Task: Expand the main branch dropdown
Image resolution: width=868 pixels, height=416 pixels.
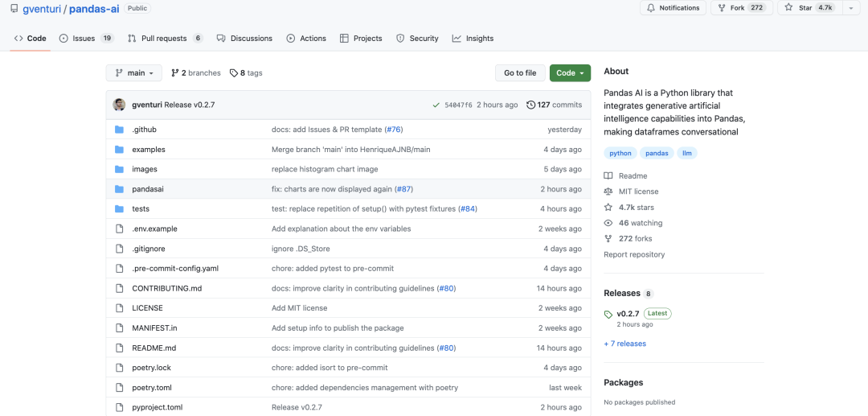Action: coord(133,73)
